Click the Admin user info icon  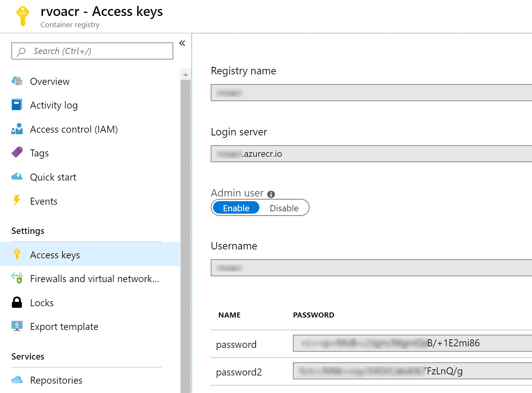click(271, 194)
